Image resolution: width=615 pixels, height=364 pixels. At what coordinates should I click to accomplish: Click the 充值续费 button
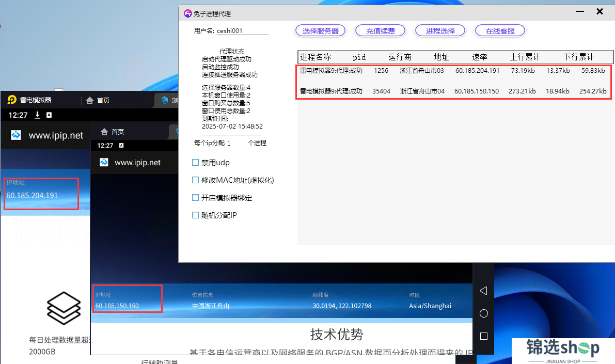(x=380, y=30)
